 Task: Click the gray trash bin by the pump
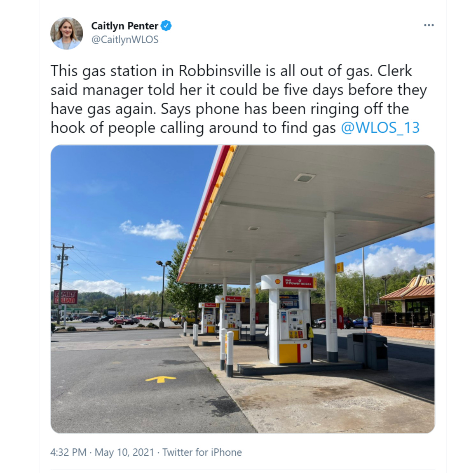(368, 351)
